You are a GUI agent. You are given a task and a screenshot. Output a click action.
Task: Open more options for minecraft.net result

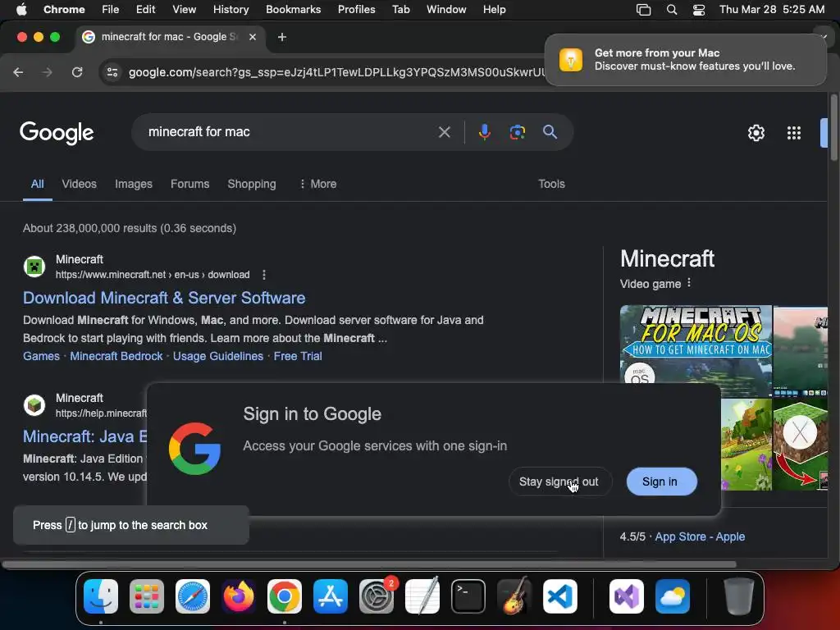(263, 275)
